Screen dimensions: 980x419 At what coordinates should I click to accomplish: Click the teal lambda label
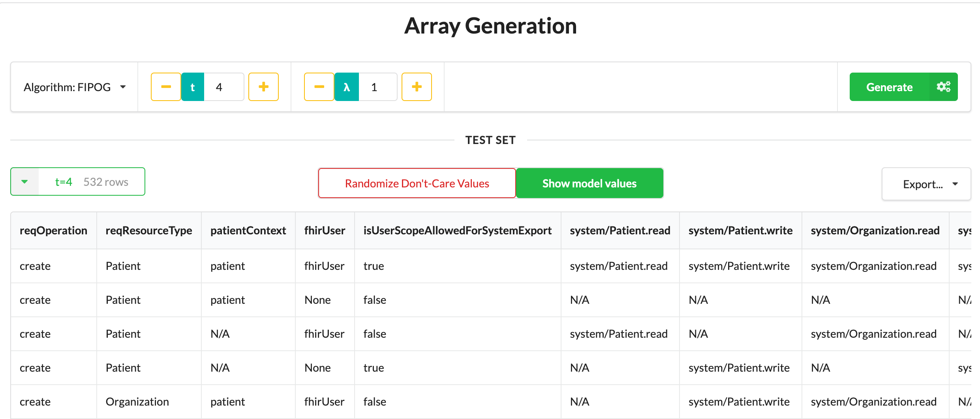point(347,87)
